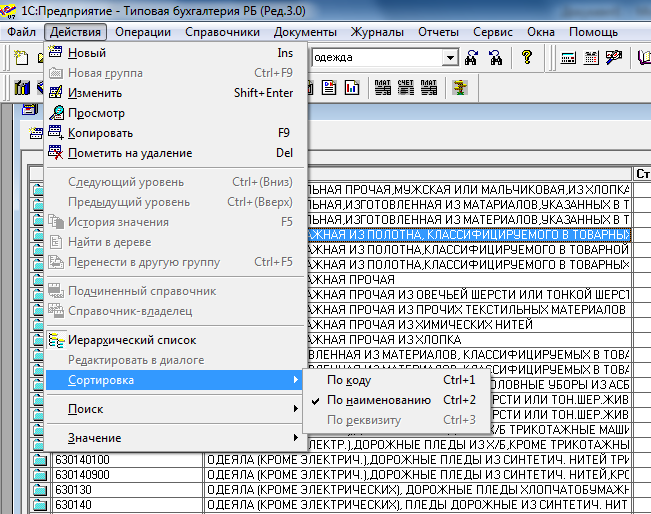Open help with the yellow question mark icon
The image size is (651, 514).
pos(527,57)
